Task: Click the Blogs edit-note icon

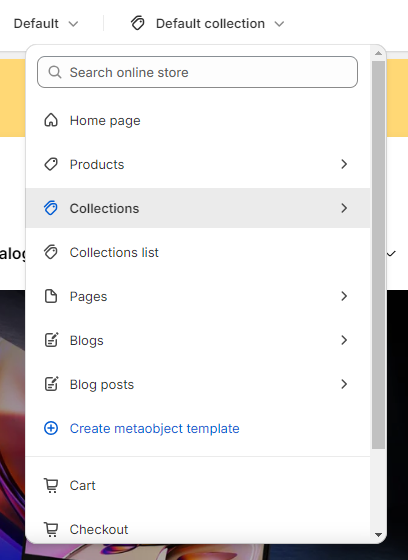Action: tap(51, 340)
